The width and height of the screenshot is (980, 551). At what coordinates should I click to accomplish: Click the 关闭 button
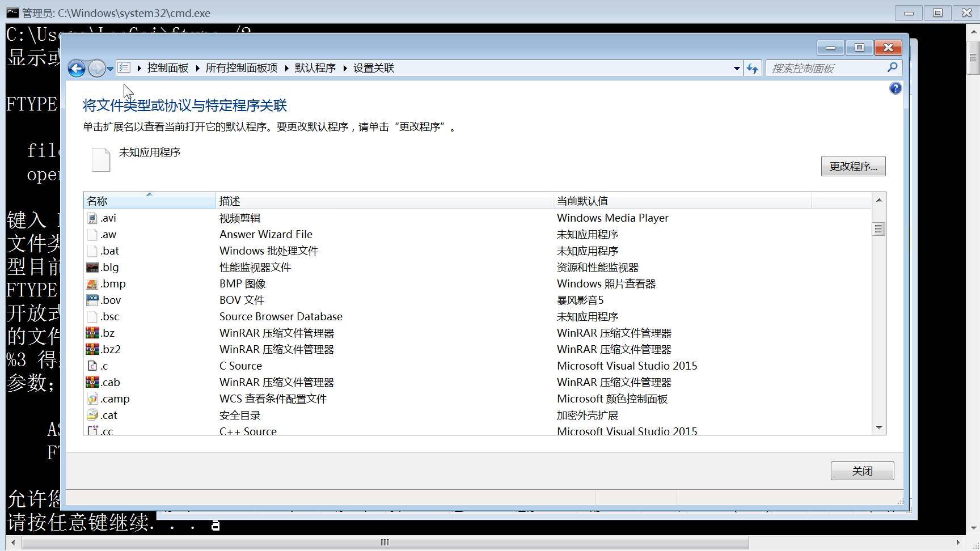tap(863, 471)
